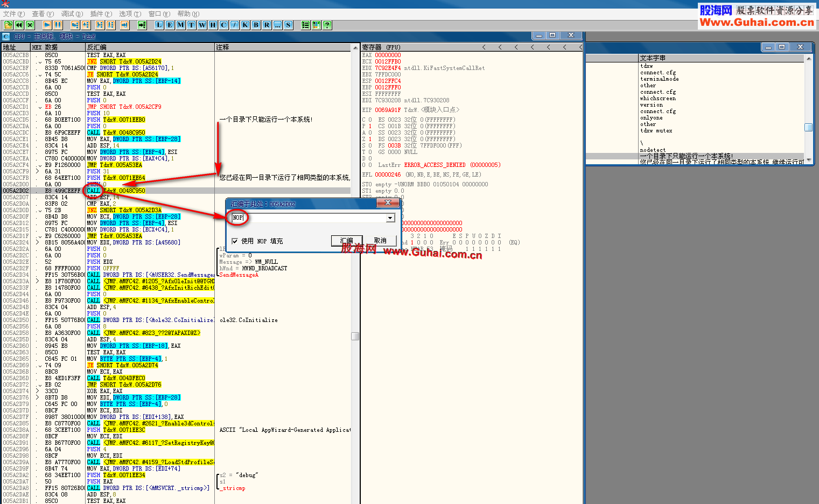This screenshot has height=504, width=819.
Task: Open the 文件 menu
Action: [x=14, y=14]
